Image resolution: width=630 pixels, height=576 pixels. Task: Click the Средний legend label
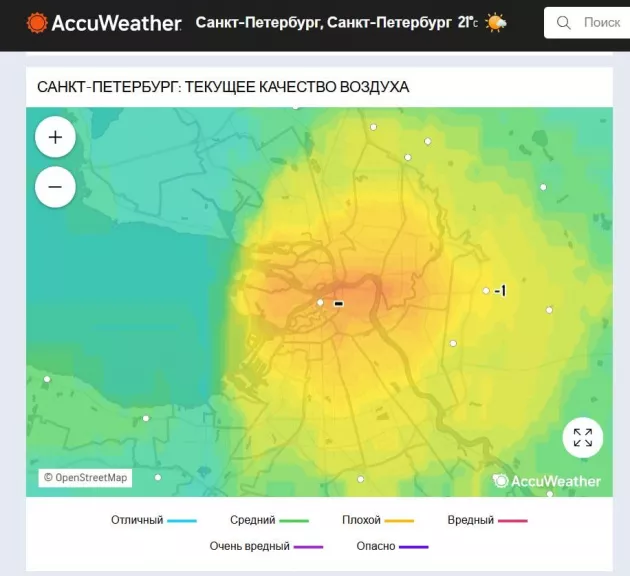click(253, 520)
